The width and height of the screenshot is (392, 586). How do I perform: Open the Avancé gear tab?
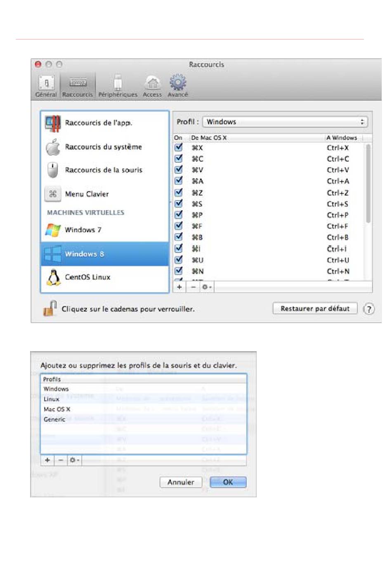click(x=178, y=86)
